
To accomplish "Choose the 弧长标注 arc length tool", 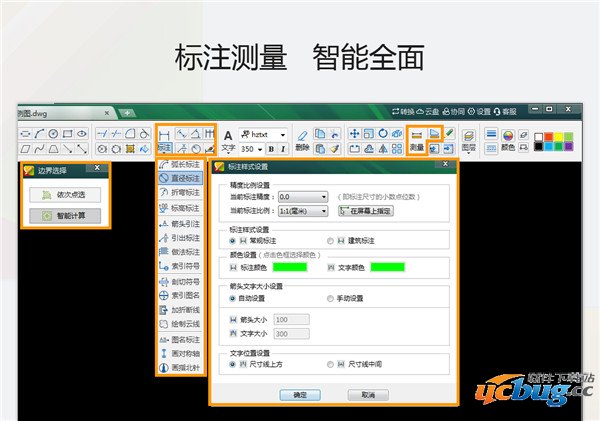I will 181,163.
